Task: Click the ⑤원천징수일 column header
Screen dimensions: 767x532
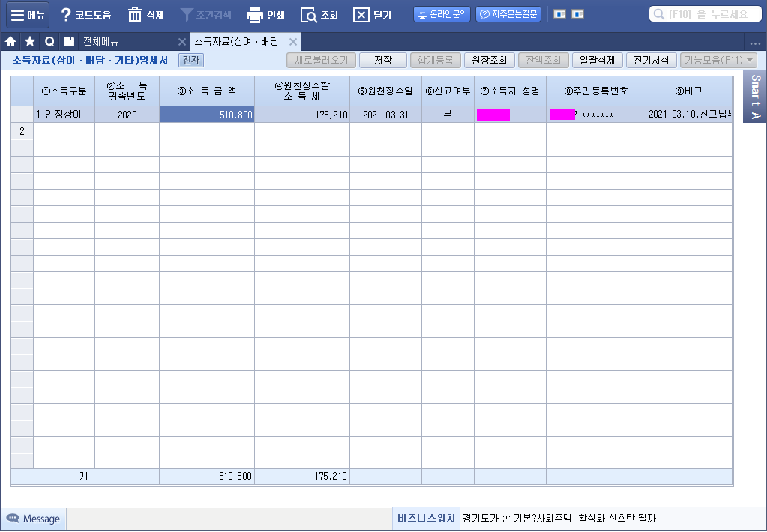Action: tap(386, 91)
